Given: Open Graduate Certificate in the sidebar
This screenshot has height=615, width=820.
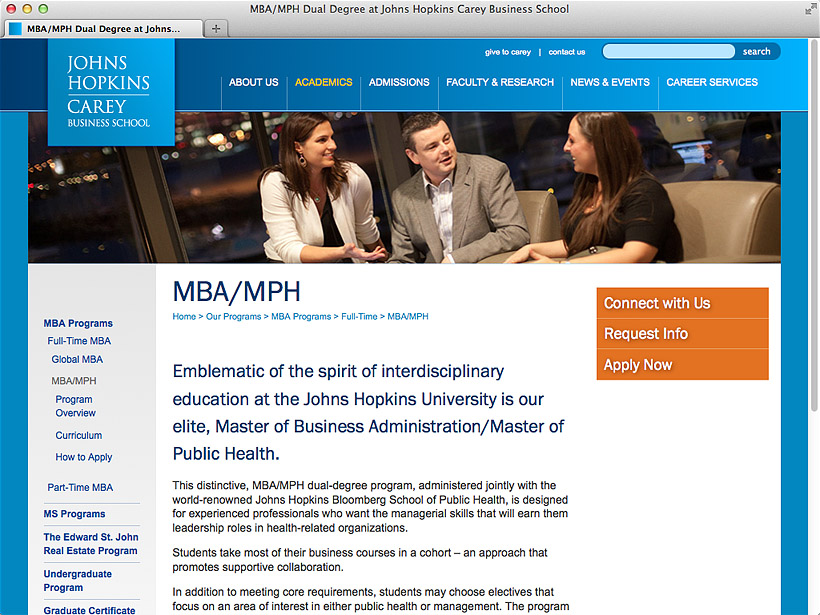Looking at the screenshot, I should [x=89, y=610].
